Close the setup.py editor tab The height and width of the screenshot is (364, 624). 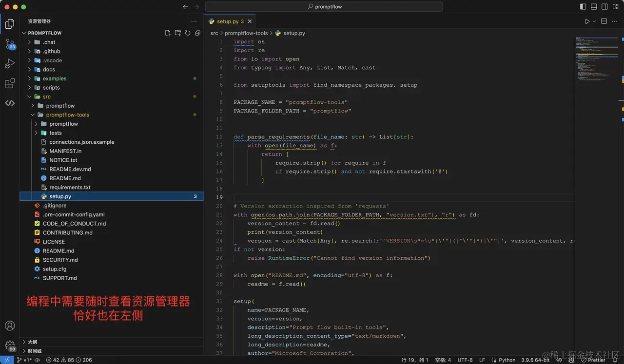tap(250, 21)
